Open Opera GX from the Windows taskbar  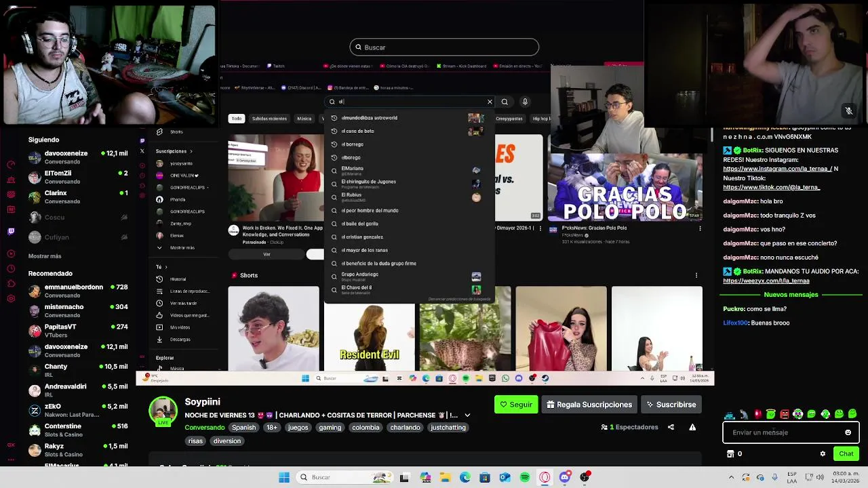(x=545, y=477)
